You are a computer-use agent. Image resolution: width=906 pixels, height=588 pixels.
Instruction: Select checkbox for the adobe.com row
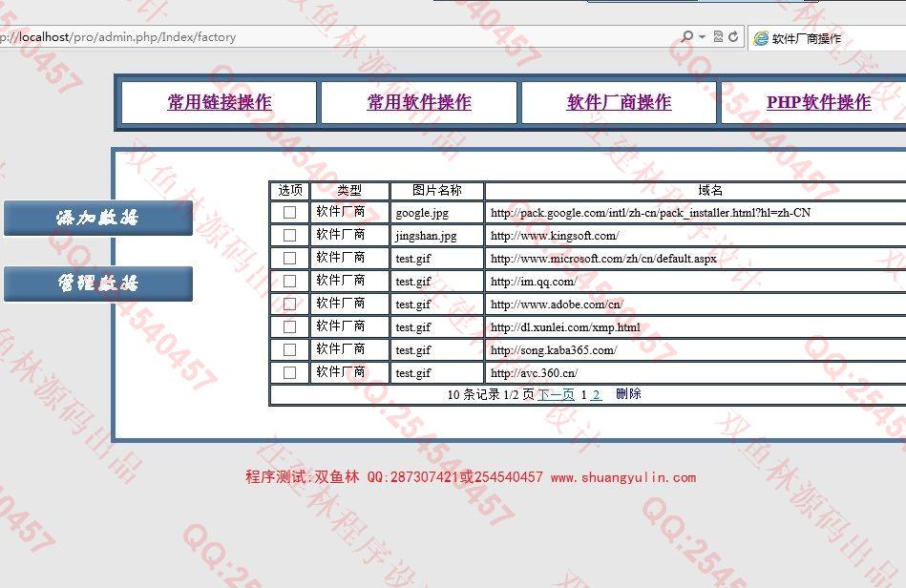[289, 304]
